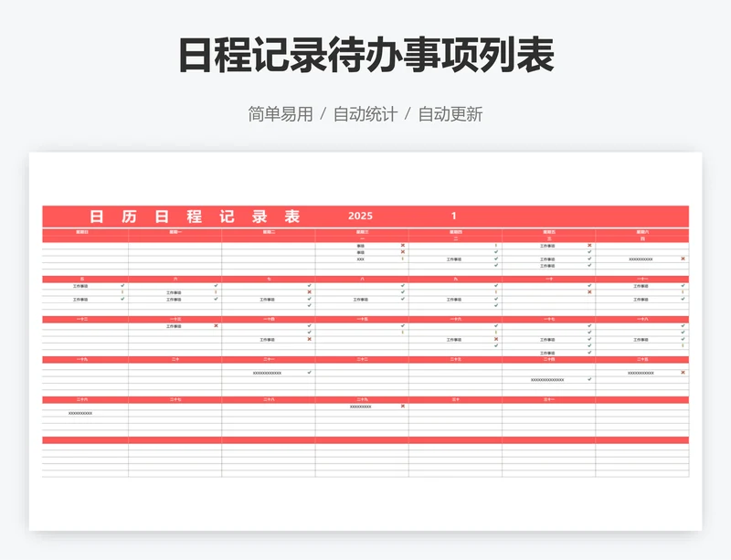Select the 星期六 column header
Screen dimensions: 731x560
coord(642,233)
